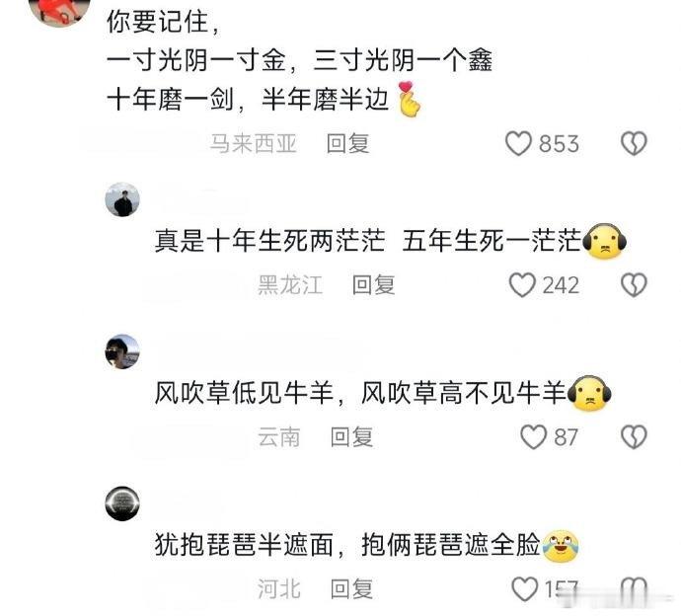The image size is (681, 616).
Task: Reply to the Heilongjiang comment
Action: [x=373, y=285]
